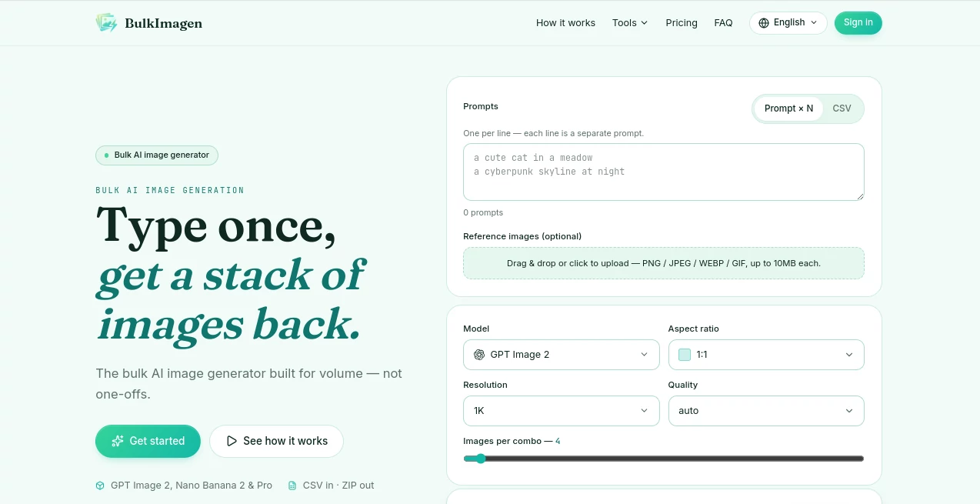Open the FAQ nav item
The width and height of the screenshot is (980, 504).
(723, 23)
